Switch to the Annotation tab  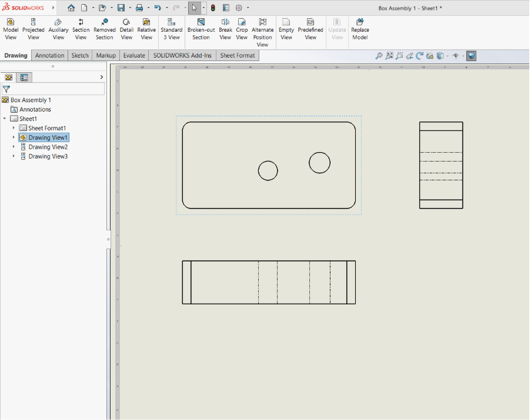[x=49, y=55]
